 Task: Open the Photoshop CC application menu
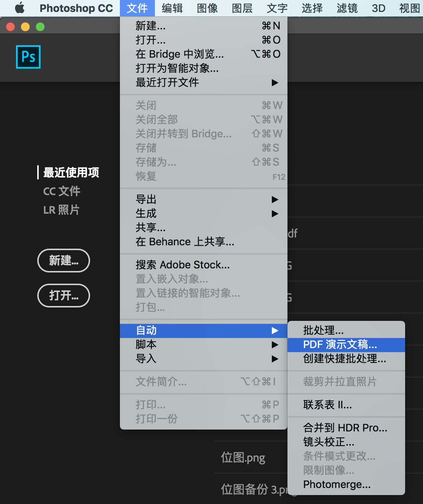(76, 8)
